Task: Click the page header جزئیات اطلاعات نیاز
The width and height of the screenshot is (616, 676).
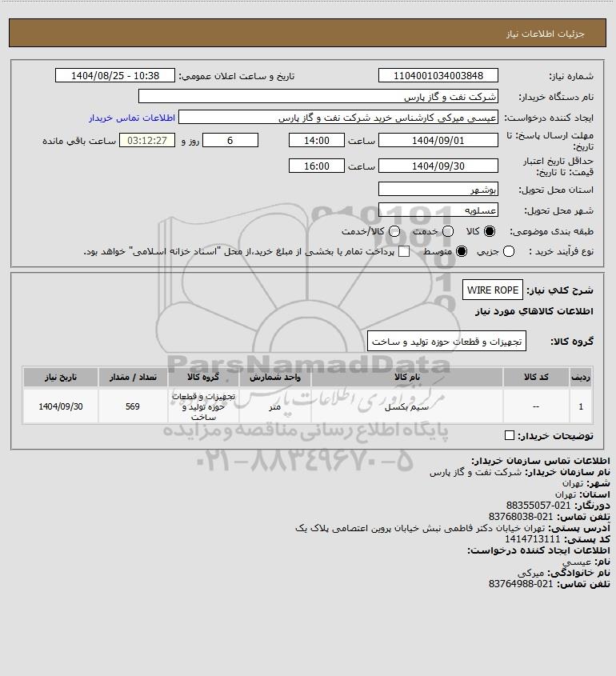Action: click(546, 34)
